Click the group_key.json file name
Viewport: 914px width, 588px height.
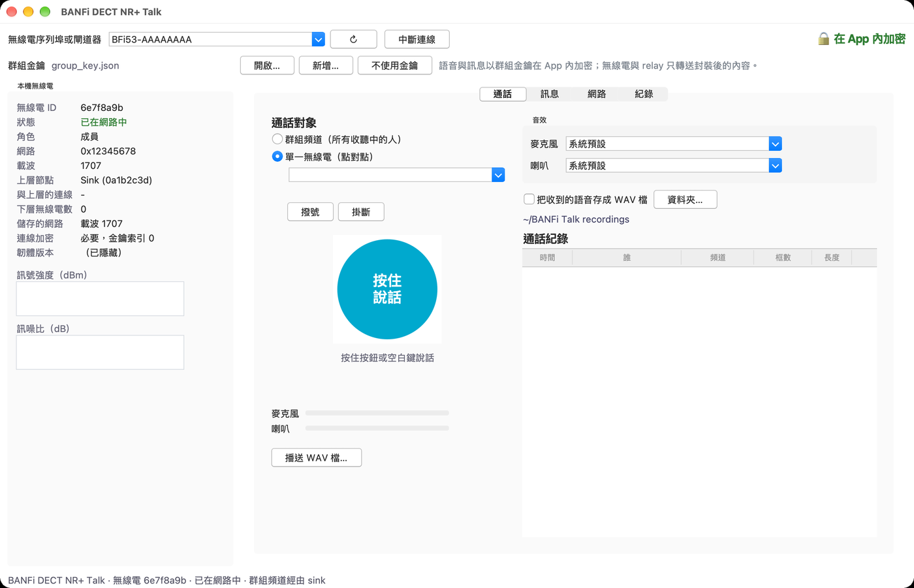point(86,65)
